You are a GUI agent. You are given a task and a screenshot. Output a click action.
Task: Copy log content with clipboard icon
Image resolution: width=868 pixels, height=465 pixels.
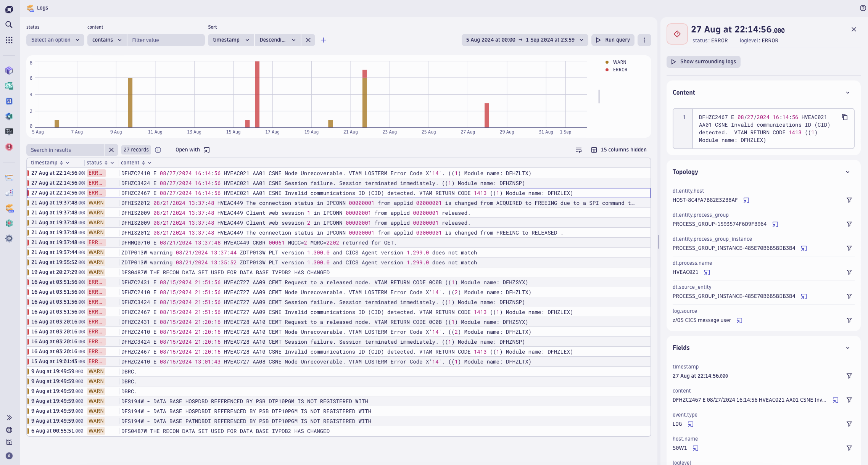click(x=845, y=117)
